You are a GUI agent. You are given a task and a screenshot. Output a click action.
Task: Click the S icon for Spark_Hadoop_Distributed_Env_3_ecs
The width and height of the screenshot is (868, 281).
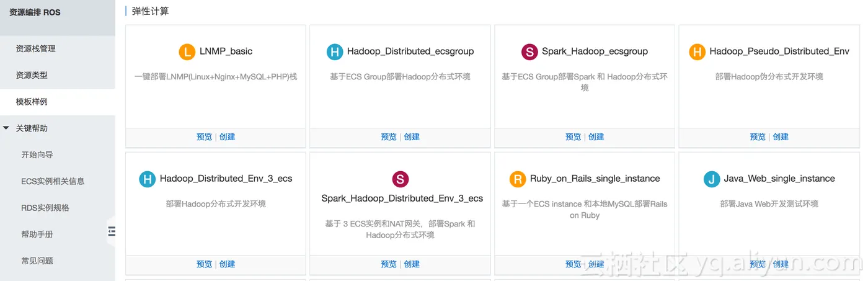click(401, 179)
